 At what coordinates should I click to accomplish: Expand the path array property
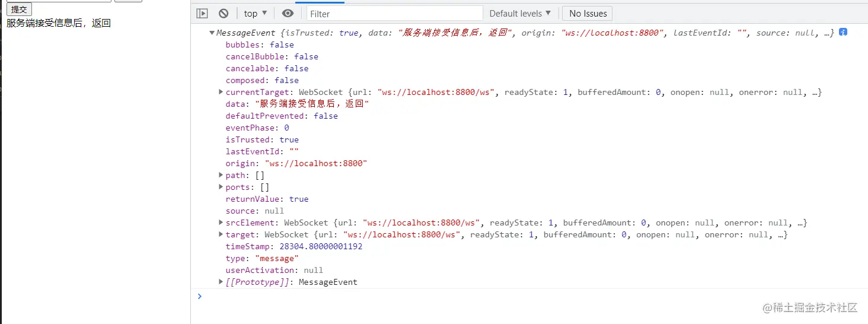[221, 175]
